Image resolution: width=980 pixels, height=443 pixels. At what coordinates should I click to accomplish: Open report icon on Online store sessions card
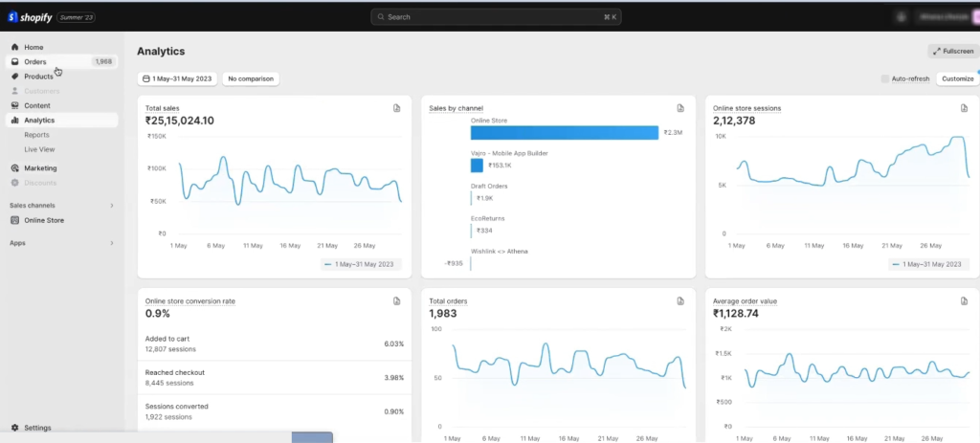[x=965, y=109]
